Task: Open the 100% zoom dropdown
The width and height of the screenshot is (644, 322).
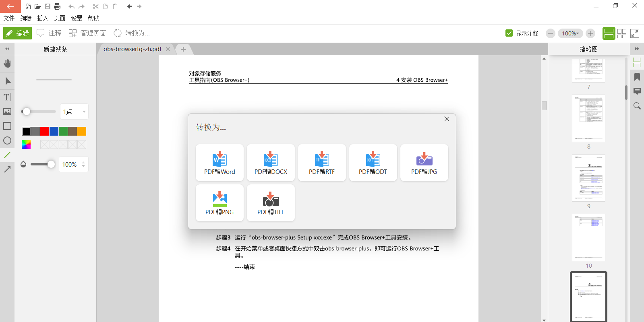Action: coord(570,33)
